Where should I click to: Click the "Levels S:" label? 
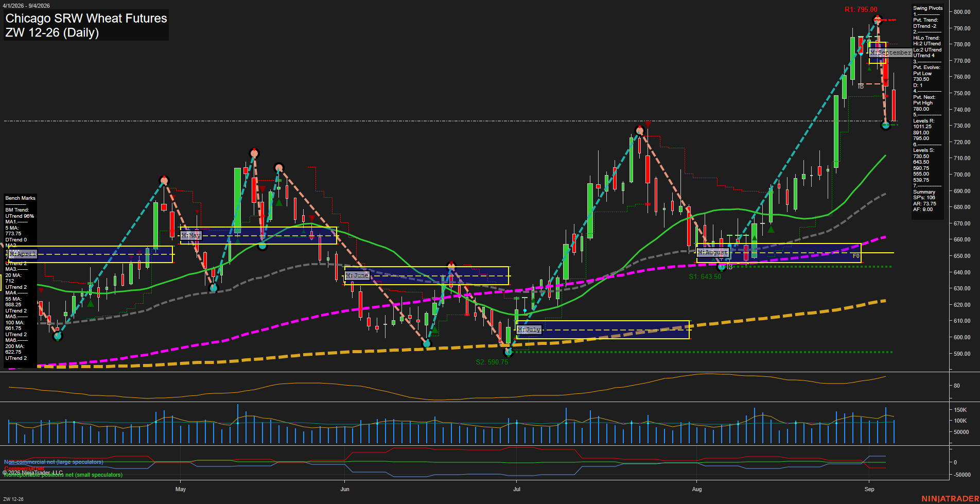924,150
